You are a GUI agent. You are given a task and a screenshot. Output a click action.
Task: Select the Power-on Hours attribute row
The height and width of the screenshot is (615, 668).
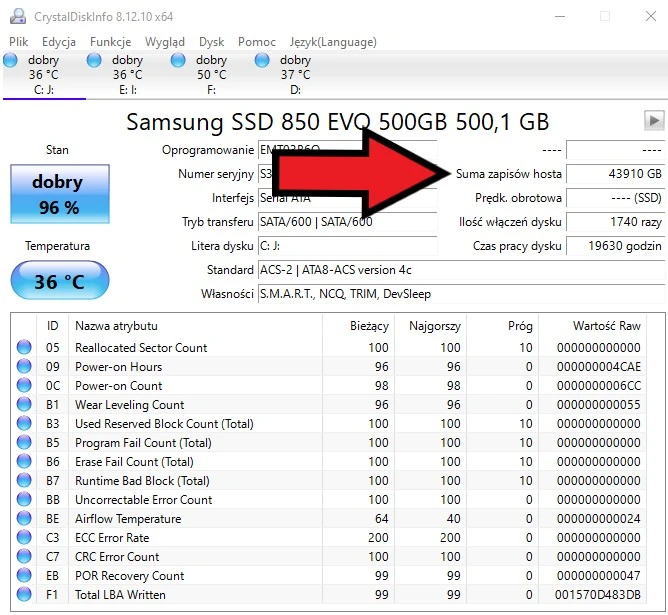pos(118,367)
